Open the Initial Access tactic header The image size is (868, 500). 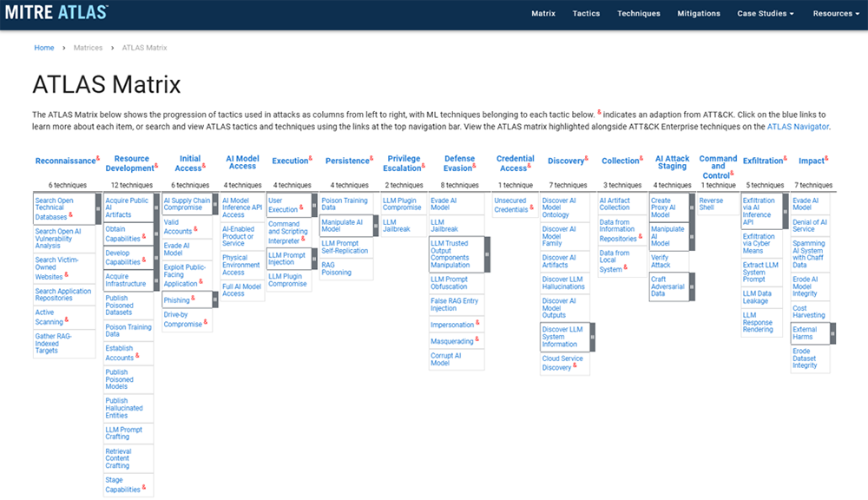[189, 163]
